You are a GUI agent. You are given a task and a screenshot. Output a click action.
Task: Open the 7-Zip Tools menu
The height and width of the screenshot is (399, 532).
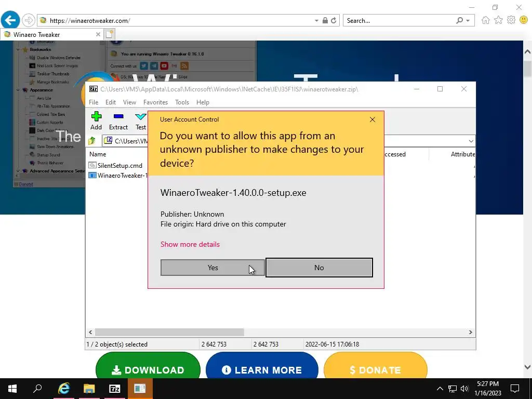182,102
